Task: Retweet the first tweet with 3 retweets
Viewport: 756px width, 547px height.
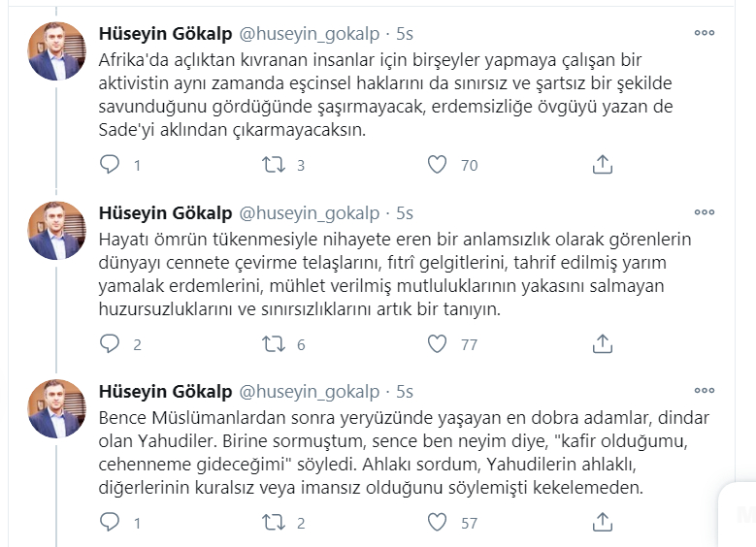Action: coord(274,164)
